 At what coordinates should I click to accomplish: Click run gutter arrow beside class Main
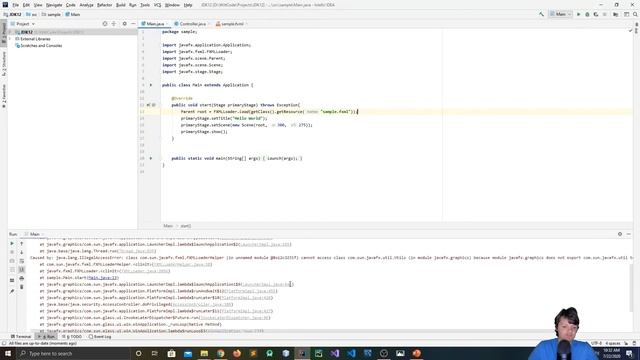(151, 85)
